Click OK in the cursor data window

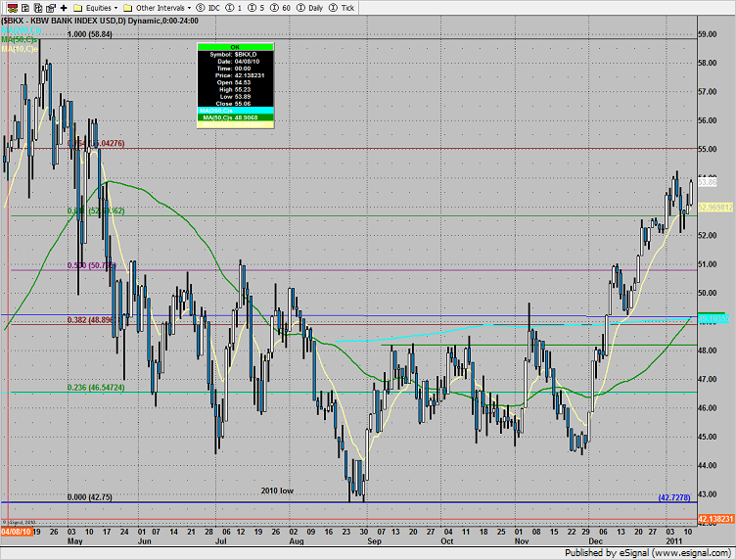coord(235,47)
